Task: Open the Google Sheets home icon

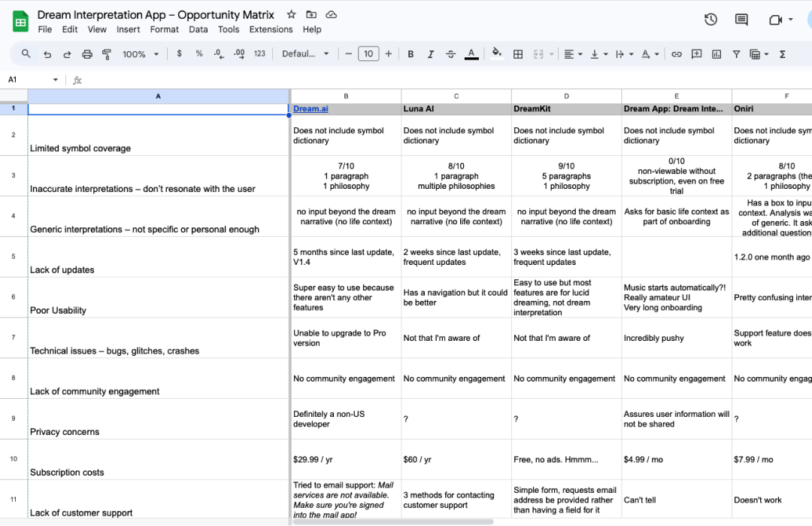Action: [21, 22]
